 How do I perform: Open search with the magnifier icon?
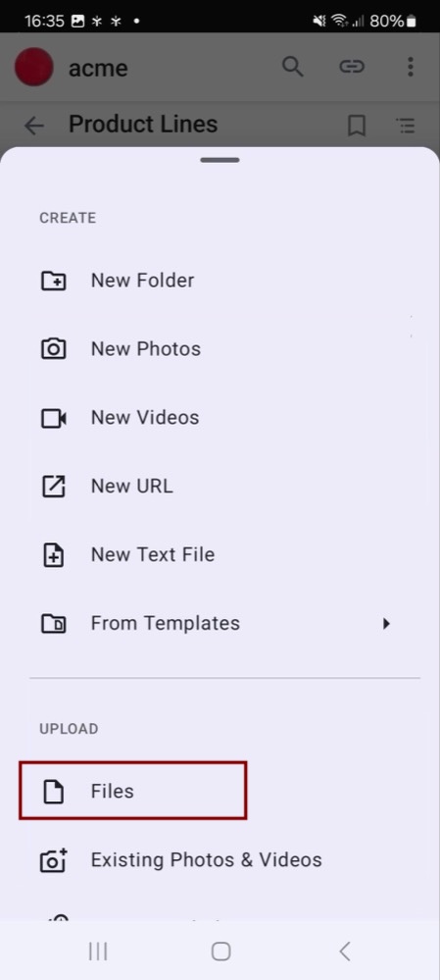[x=293, y=67]
